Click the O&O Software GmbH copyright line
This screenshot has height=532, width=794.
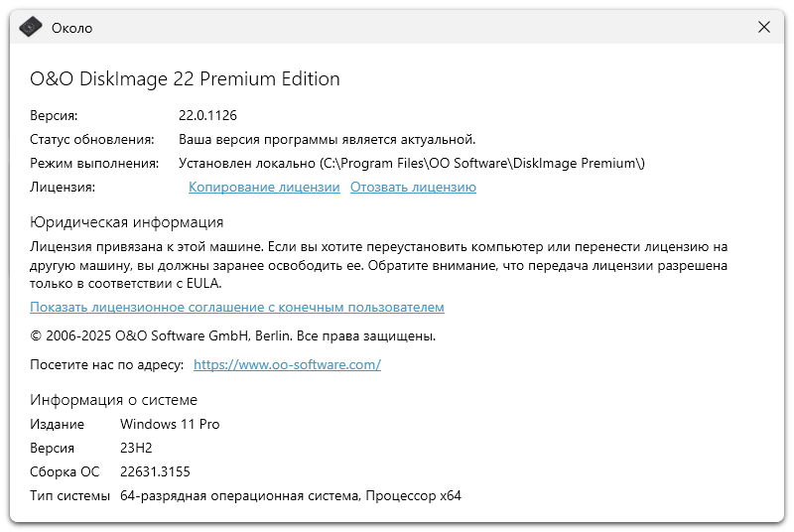tap(232, 335)
